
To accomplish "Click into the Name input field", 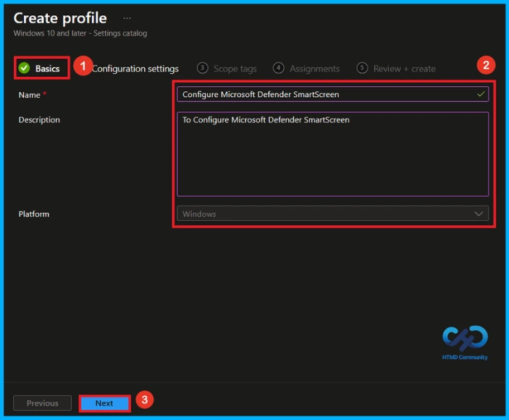I will pyautogui.click(x=332, y=94).
